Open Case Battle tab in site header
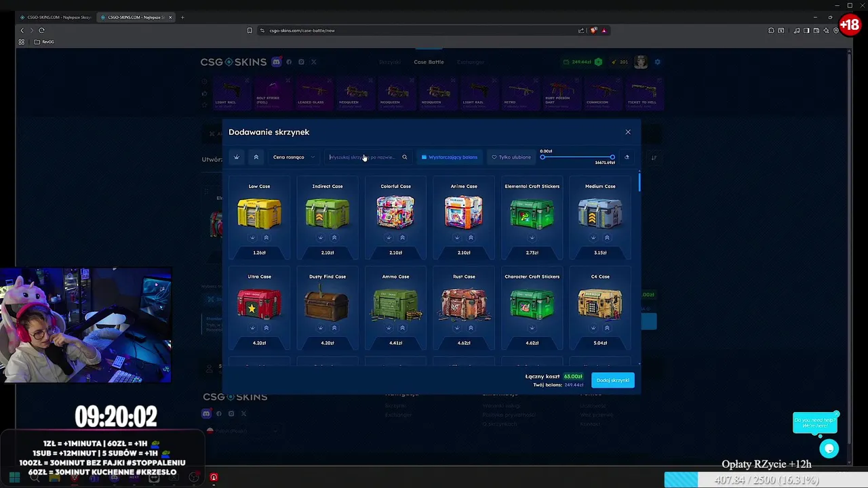 click(x=429, y=62)
